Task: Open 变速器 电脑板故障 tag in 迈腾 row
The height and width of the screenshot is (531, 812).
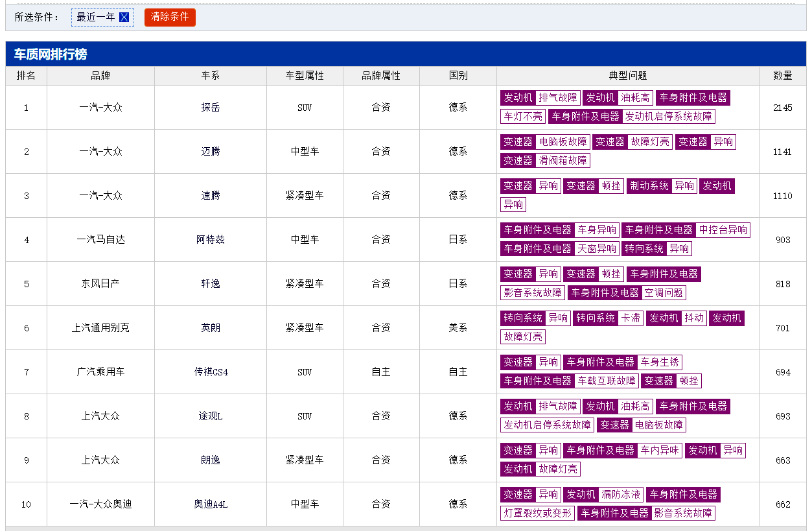Action: point(545,142)
